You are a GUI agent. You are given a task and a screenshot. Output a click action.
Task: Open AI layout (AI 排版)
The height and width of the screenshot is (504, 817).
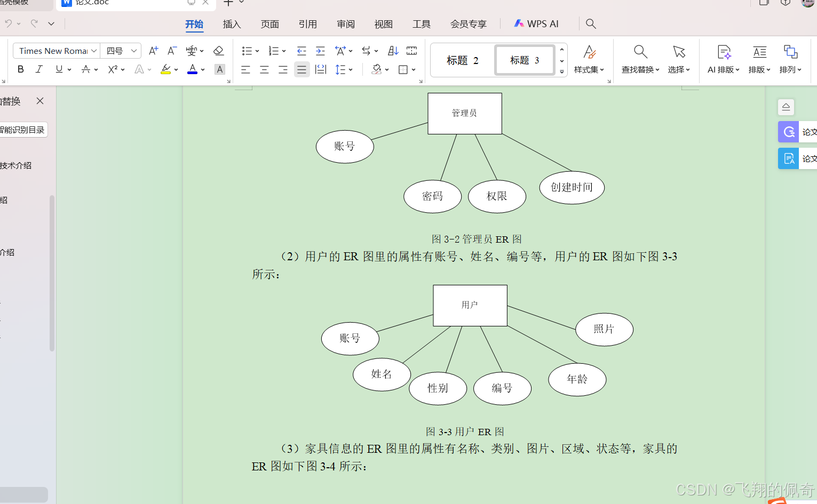pyautogui.click(x=724, y=59)
